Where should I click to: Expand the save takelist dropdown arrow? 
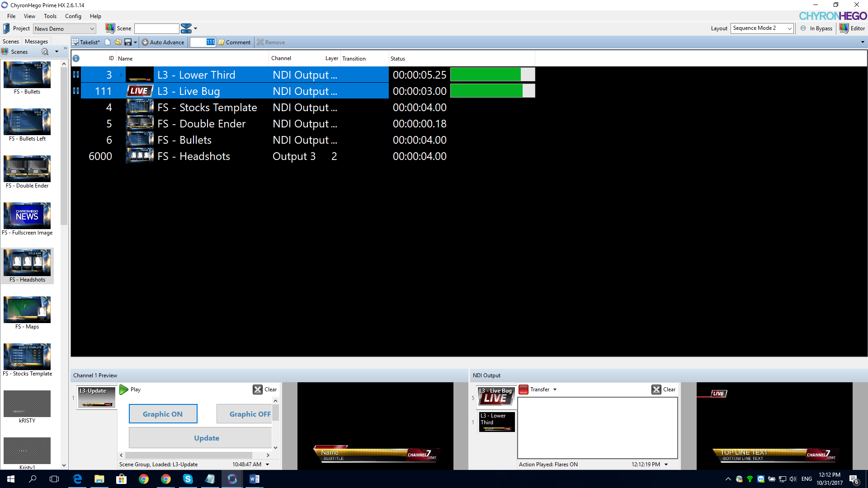coord(135,42)
